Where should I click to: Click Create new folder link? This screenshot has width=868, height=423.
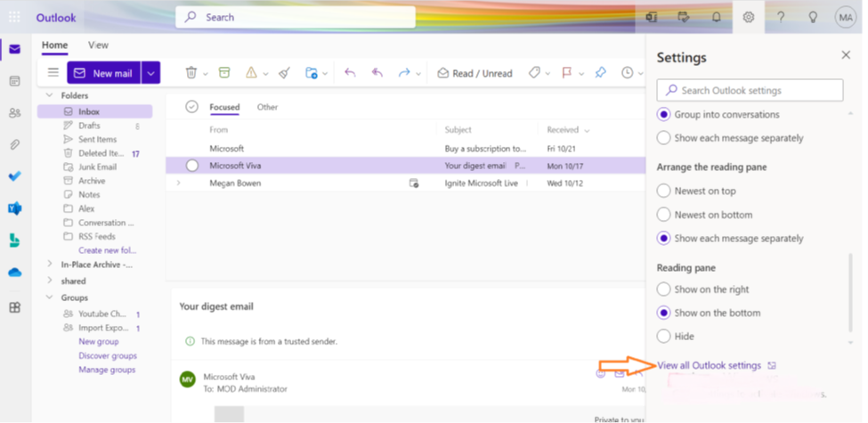[x=108, y=250]
